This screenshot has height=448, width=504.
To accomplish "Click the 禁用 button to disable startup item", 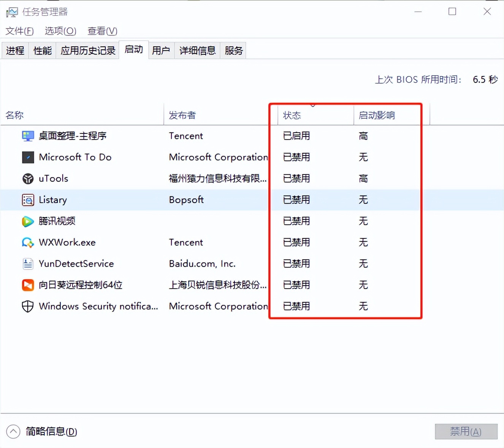I will (466, 431).
